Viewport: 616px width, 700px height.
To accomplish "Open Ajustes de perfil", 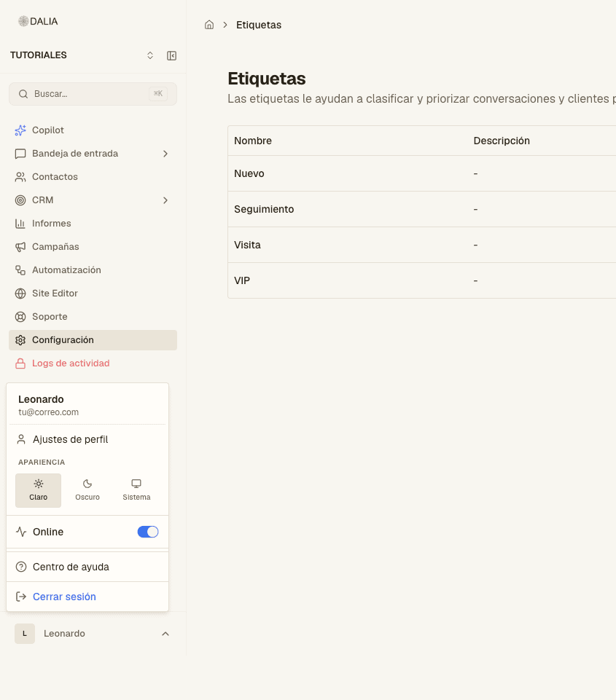I will point(70,439).
